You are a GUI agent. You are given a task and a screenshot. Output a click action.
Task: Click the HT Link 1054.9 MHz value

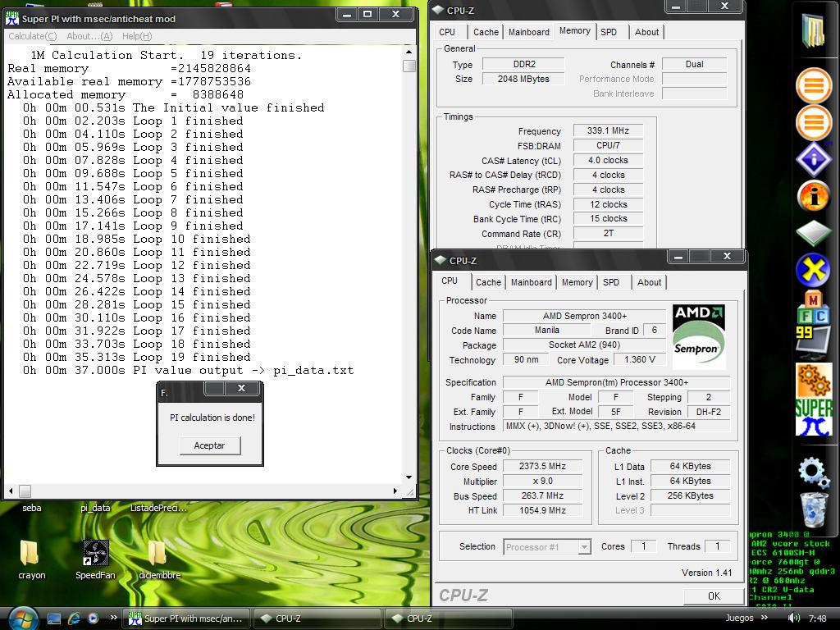coord(543,510)
